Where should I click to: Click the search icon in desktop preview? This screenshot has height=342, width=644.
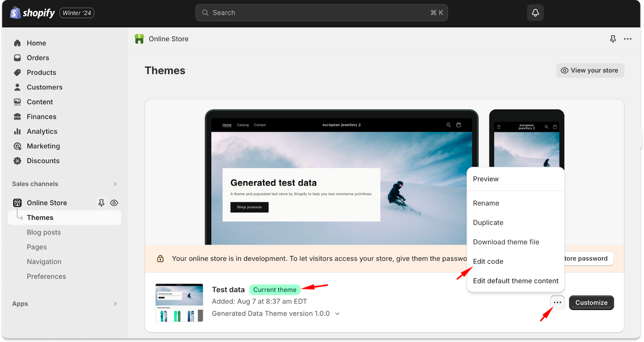pos(448,125)
